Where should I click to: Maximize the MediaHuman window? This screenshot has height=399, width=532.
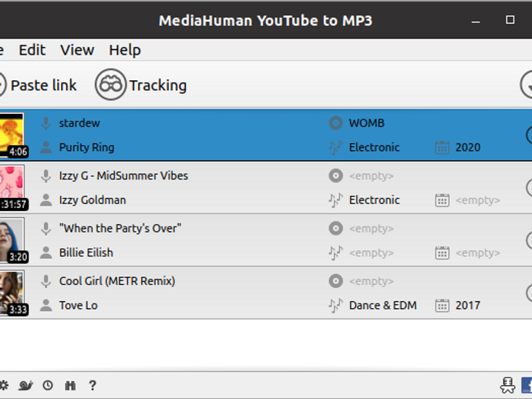pyautogui.click(x=510, y=20)
